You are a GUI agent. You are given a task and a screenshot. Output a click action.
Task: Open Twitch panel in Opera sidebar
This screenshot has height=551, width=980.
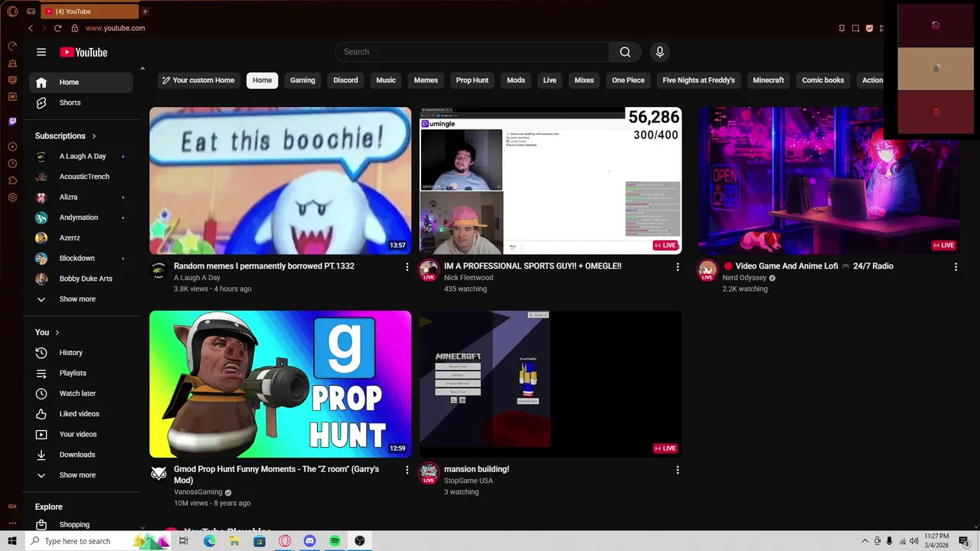pos(12,122)
